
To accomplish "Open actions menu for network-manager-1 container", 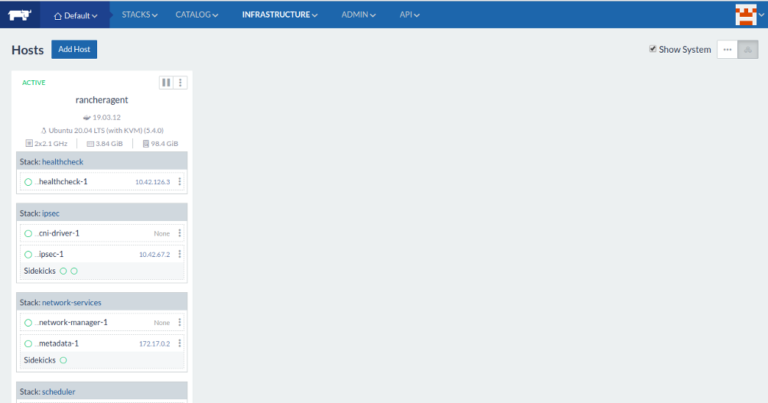I will coord(179,323).
